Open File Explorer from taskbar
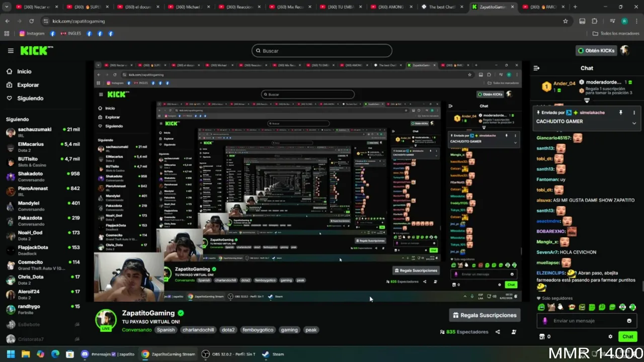The width and height of the screenshot is (644, 362). (25, 354)
